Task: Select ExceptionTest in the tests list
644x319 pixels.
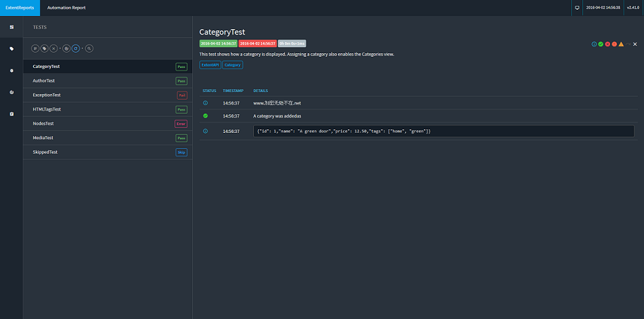Action: 46,95
